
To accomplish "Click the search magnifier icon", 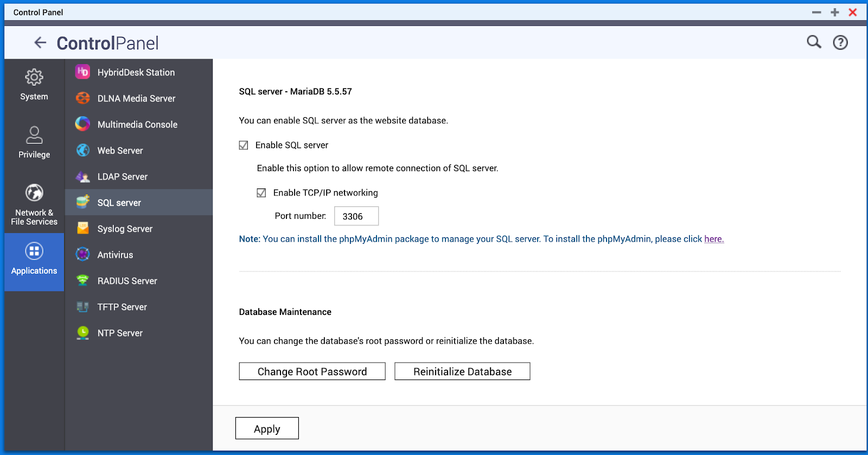I will point(814,42).
